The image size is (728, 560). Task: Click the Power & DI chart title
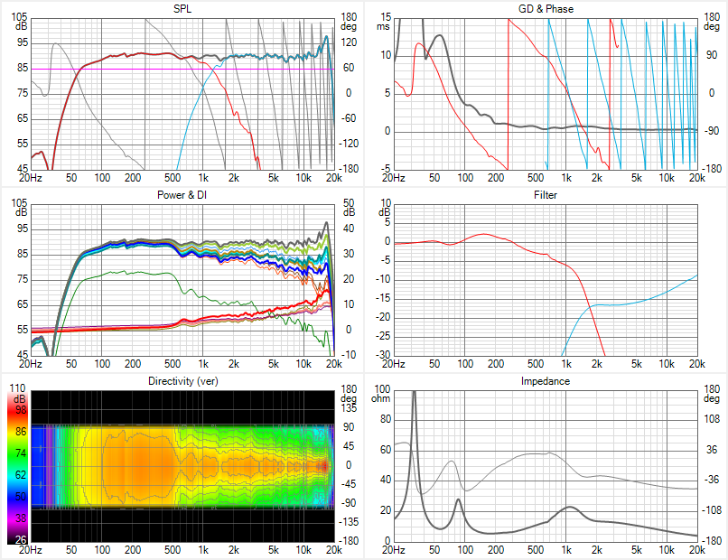pyautogui.click(x=182, y=195)
